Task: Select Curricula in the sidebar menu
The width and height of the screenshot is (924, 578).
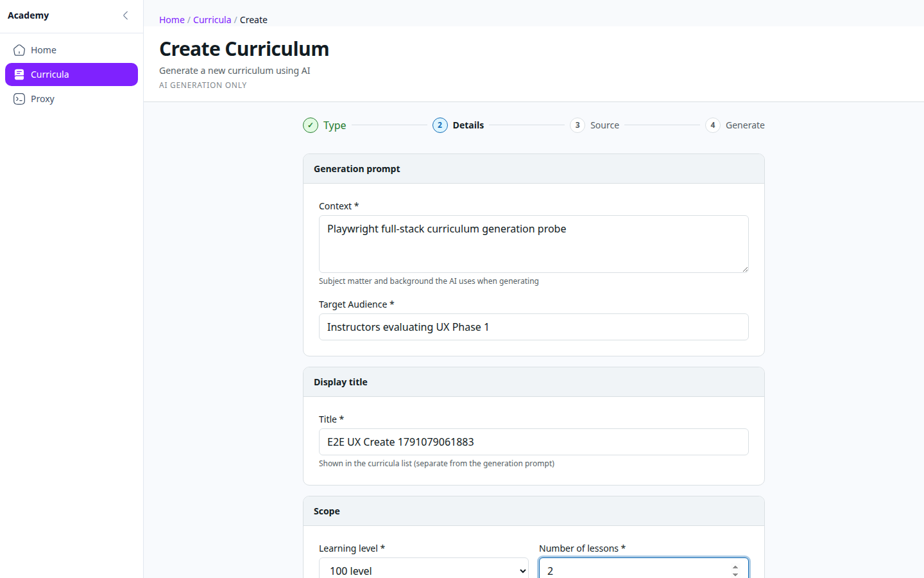Action: coord(71,74)
